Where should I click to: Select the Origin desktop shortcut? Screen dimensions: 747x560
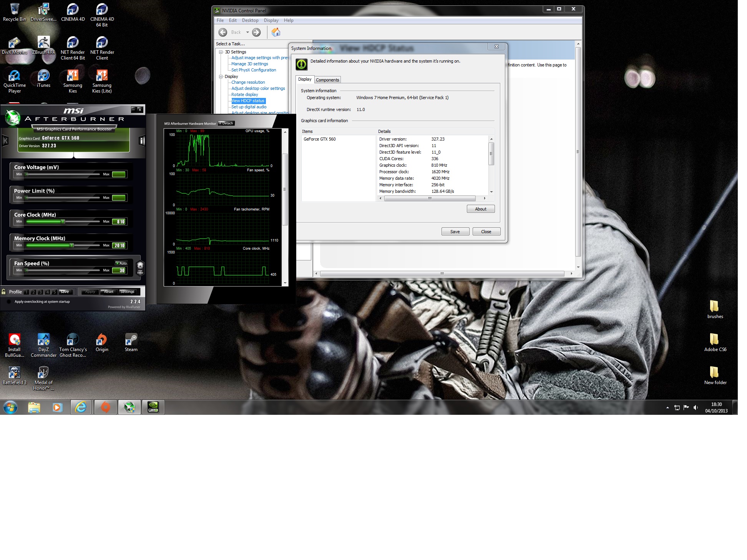(102, 342)
